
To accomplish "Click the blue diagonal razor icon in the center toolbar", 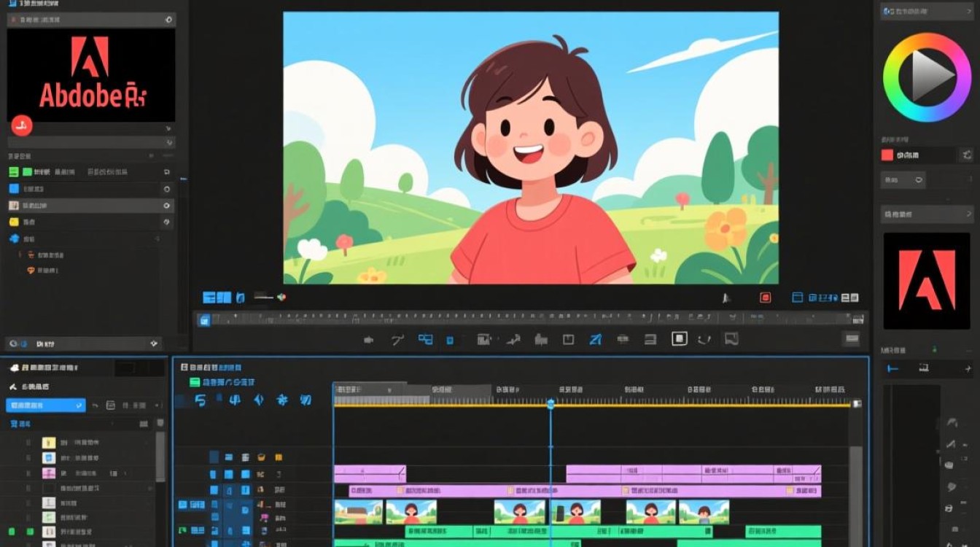I will (596, 339).
